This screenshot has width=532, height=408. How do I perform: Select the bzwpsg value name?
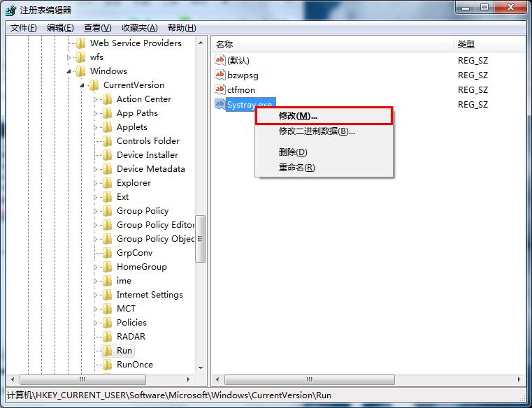pyautogui.click(x=243, y=75)
